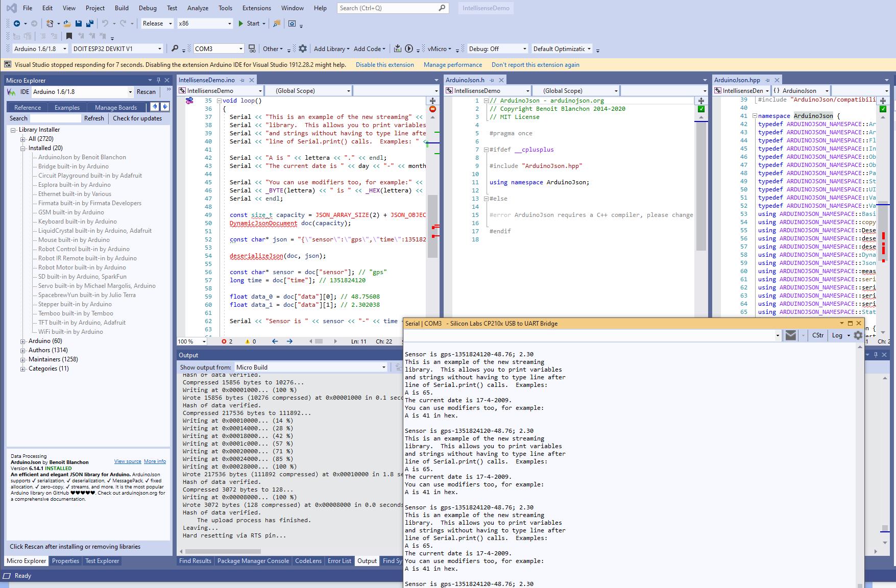The height and width of the screenshot is (588, 896).
Task: Switch to the Examples tab
Action: pos(67,107)
